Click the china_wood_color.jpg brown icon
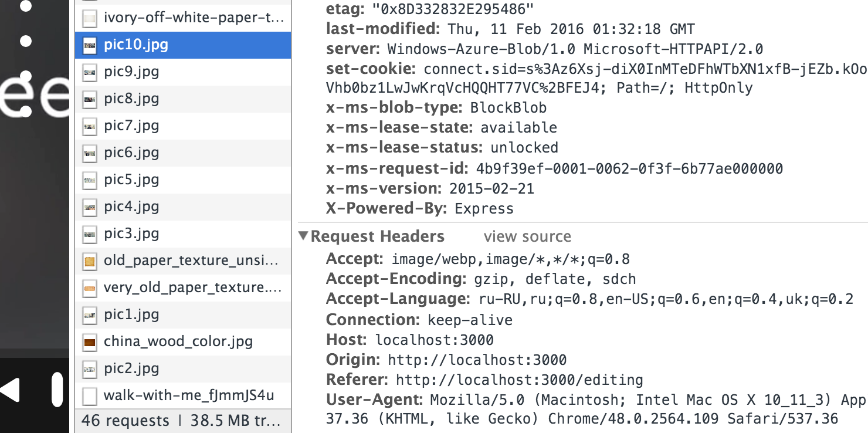This screenshot has width=868, height=433. point(90,342)
